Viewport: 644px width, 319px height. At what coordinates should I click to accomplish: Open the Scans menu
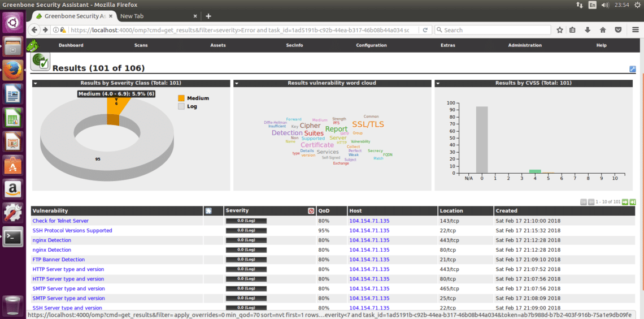point(141,45)
